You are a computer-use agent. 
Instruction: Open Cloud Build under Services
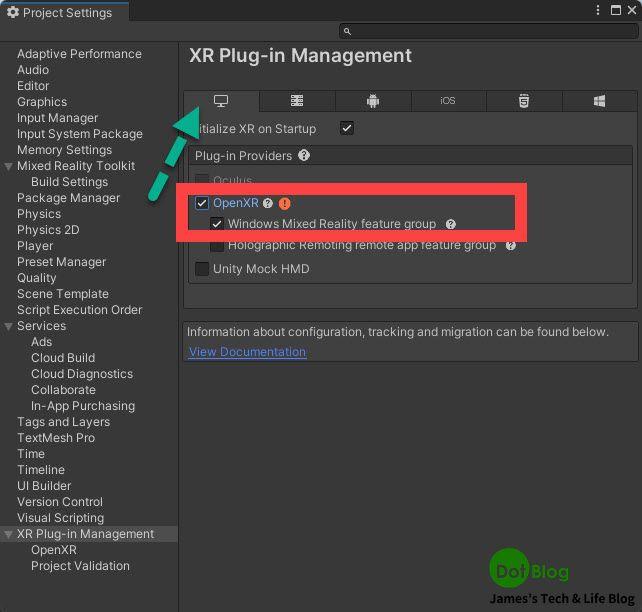(63, 358)
